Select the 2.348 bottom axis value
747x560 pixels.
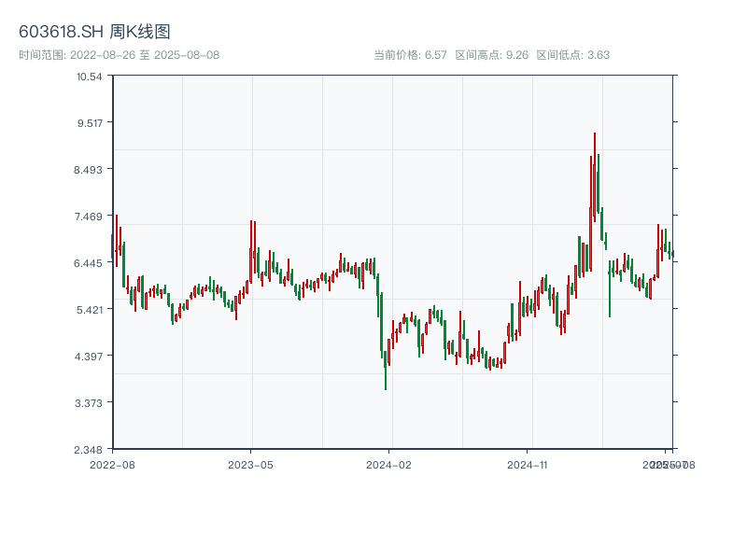click(x=90, y=449)
